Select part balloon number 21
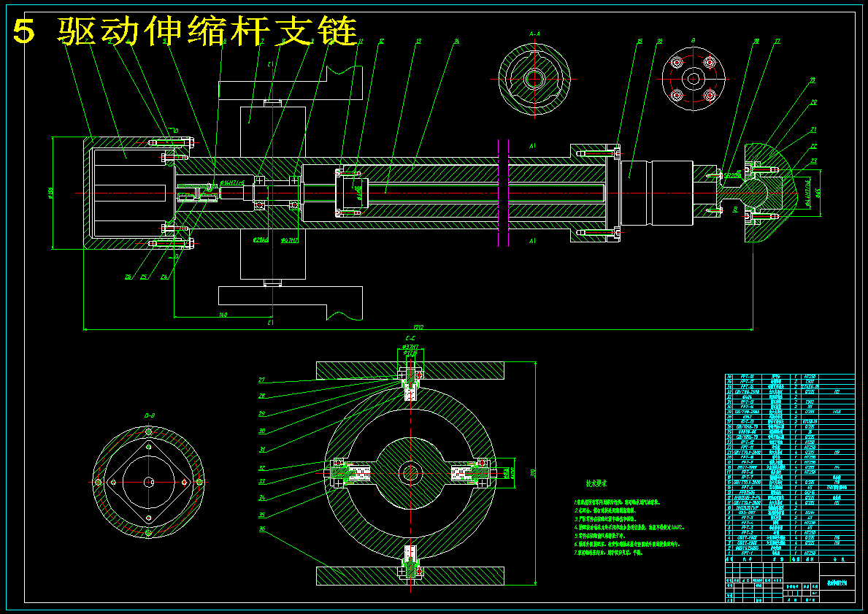This screenshot has width=868, height=614. click(x=813, y=129)
